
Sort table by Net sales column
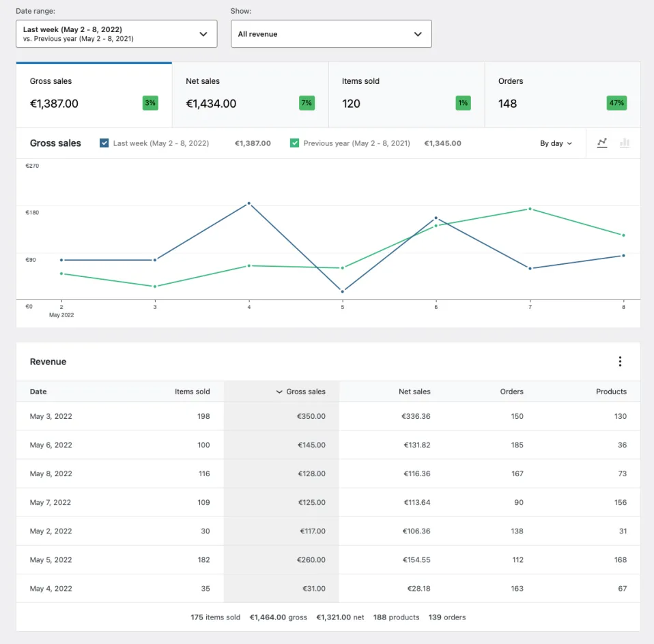pos(414,392)
